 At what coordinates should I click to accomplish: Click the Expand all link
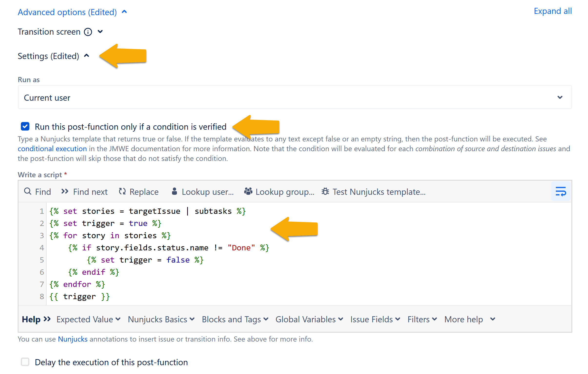coord(553,11)
